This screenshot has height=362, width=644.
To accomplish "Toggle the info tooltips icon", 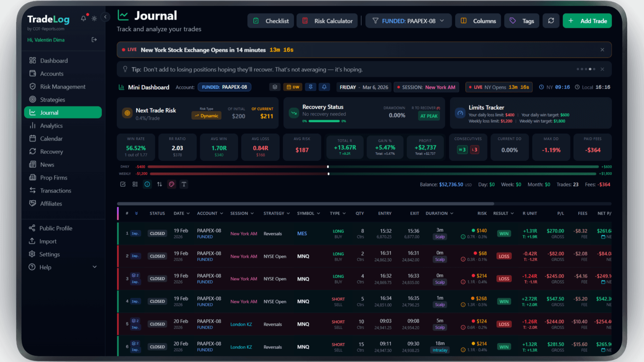I will pyautogui.click(x=147, y=184).
